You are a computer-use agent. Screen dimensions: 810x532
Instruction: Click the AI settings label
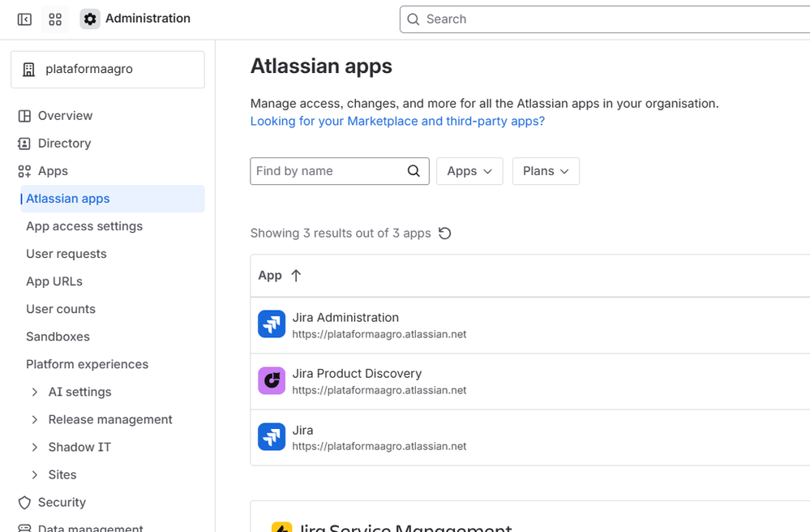coord(80,392)
